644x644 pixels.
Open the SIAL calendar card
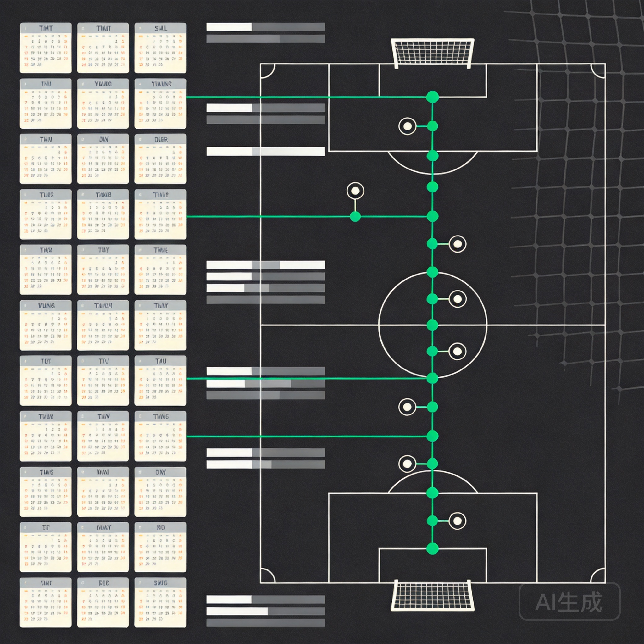pos(160,48)
